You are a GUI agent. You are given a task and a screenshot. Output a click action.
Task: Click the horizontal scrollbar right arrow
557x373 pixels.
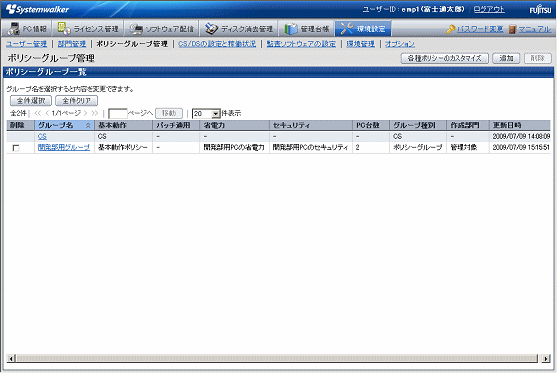pyautogui.click(x=546, y=358)
